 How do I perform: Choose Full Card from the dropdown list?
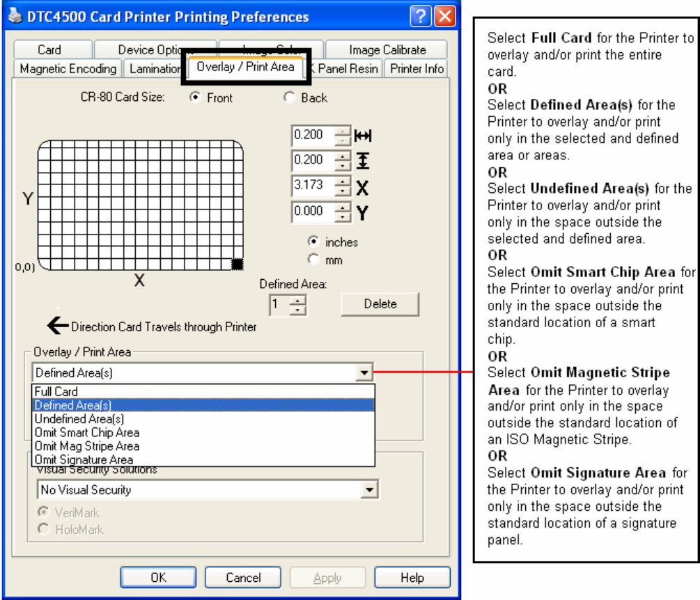[x=203, y=391]
